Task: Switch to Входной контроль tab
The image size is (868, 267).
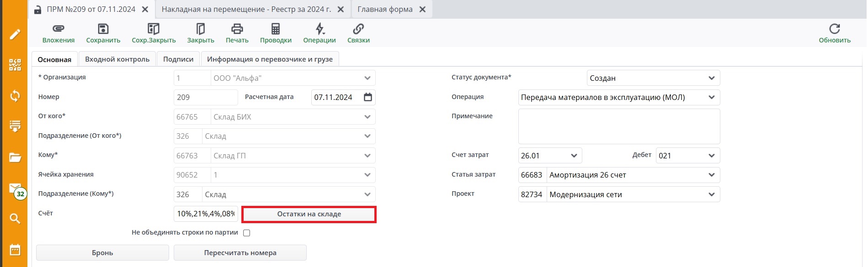Action: tap(117, 59)
